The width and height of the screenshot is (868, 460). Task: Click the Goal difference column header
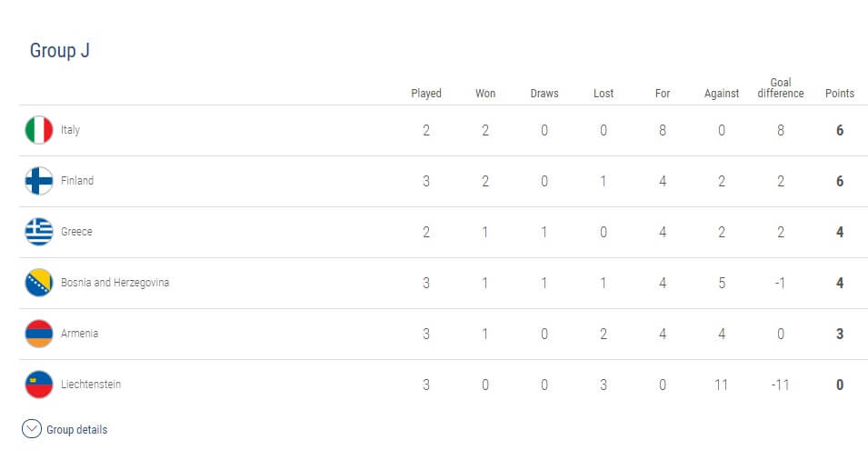(x=781, y=88)
